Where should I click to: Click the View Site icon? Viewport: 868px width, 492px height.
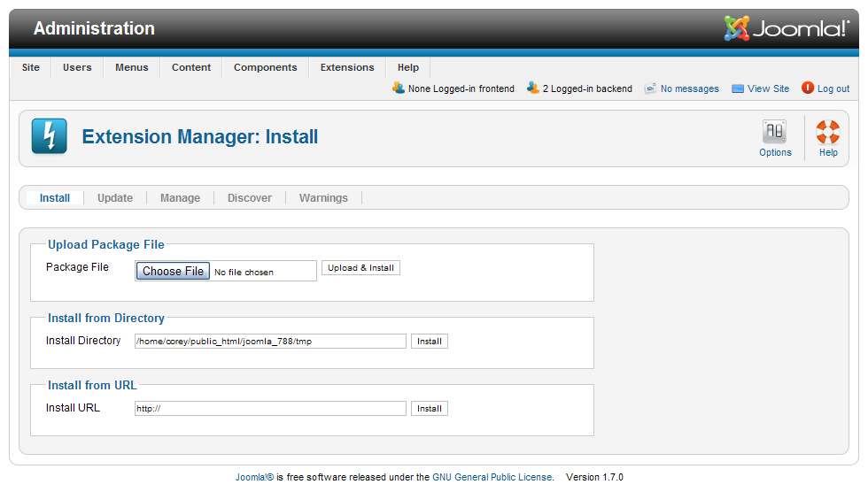coord(738,88)
